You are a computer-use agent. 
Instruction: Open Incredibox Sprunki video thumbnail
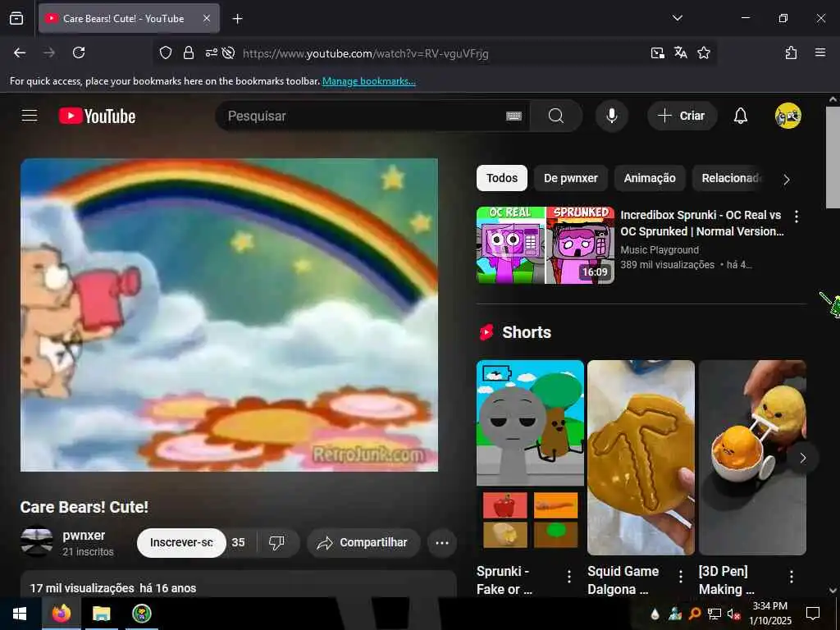(546, 244)
